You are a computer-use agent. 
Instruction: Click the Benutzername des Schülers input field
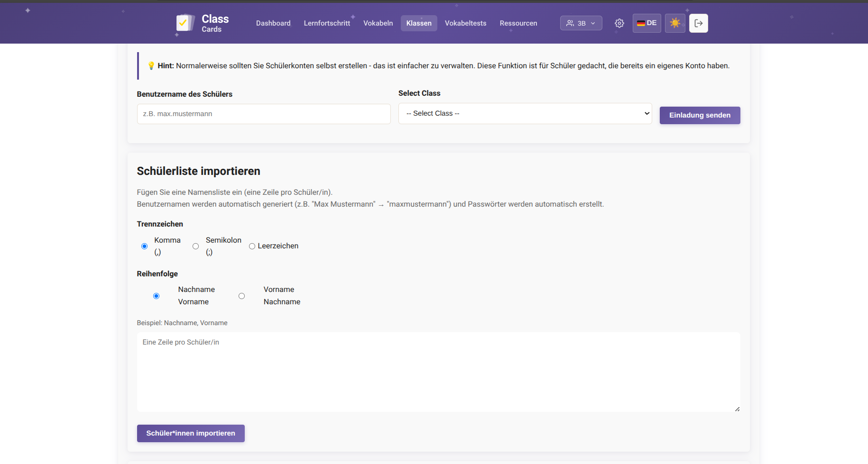pyautogui.click(x=264, y=114)
